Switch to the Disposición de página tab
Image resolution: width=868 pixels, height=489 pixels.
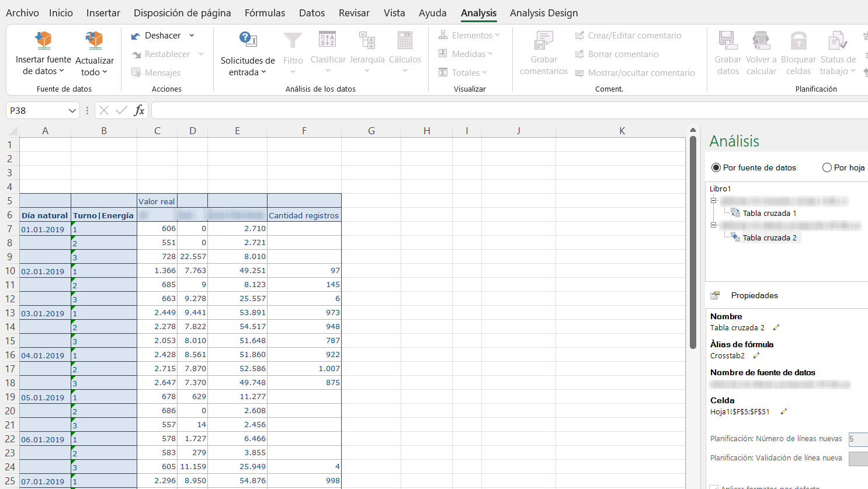[x=182, y=13]
